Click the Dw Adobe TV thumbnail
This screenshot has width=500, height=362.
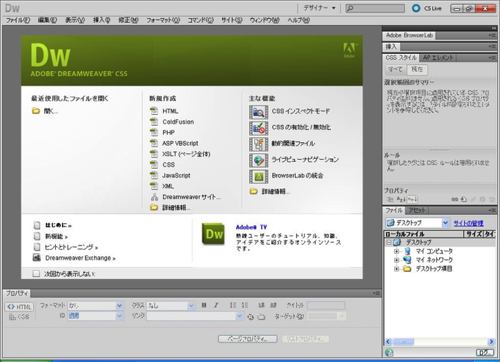point(213,234)
